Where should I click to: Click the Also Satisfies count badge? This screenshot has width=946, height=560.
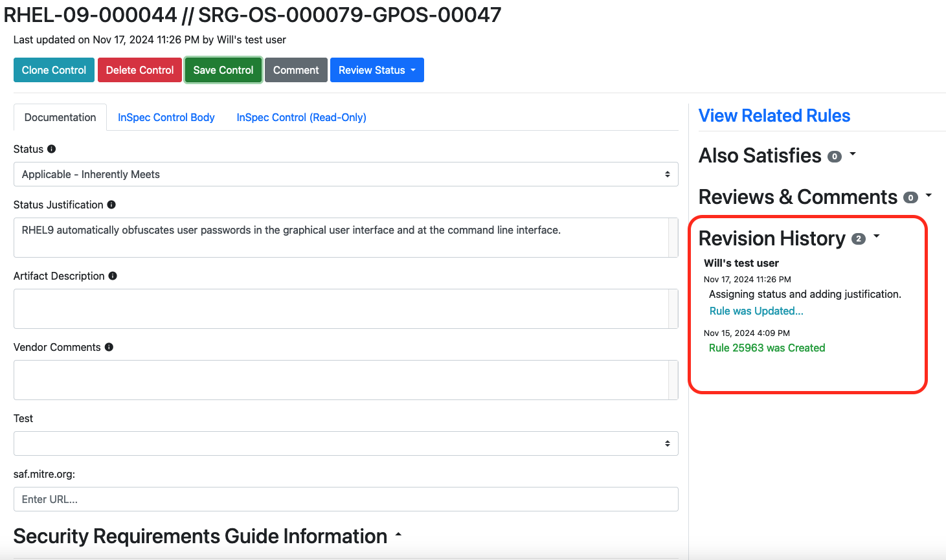coord(835,157)
